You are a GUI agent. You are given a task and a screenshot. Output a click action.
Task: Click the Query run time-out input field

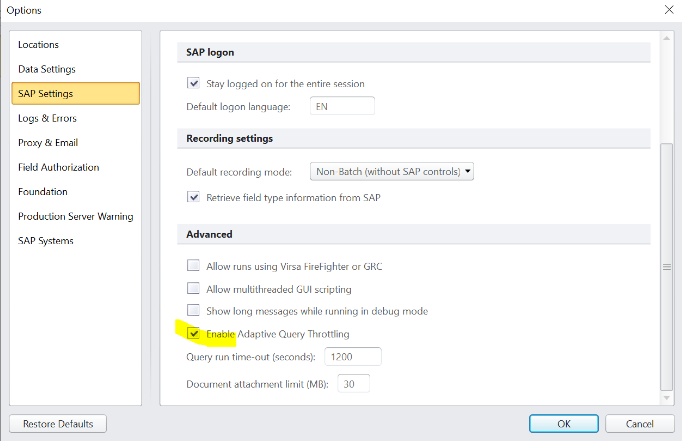[351, 357]
